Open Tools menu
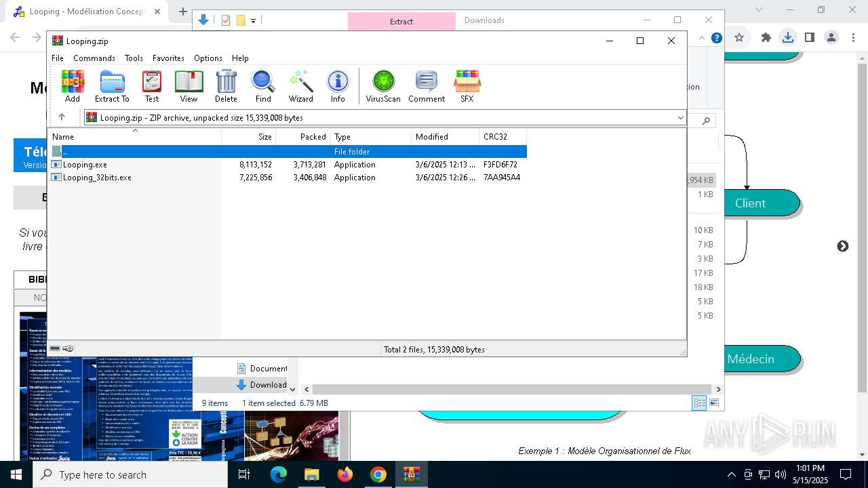868x488 pixels. pyautogui.click(x=134, y=58)
